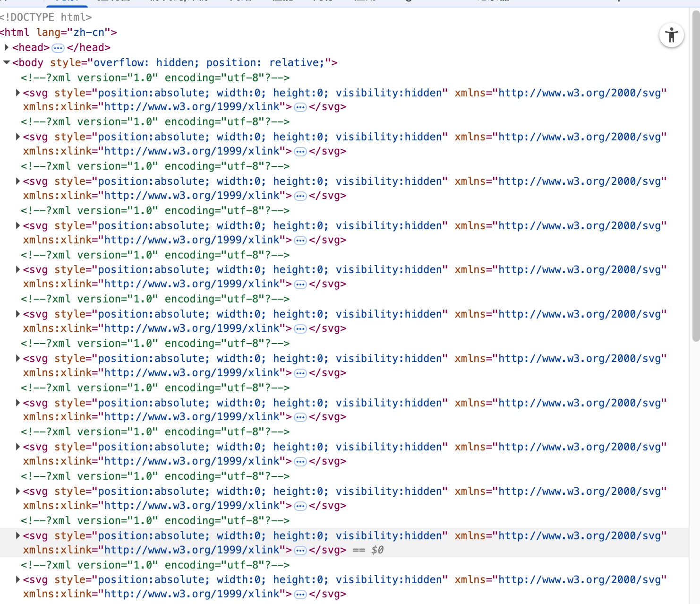Select the html lang="zh-cn" tag line
Viewport: 700px width, 604px height.
tap(59, 32)
